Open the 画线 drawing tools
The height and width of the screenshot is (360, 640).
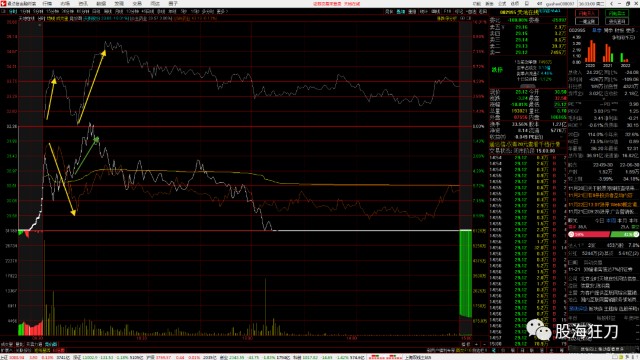(x=436, y=12)
